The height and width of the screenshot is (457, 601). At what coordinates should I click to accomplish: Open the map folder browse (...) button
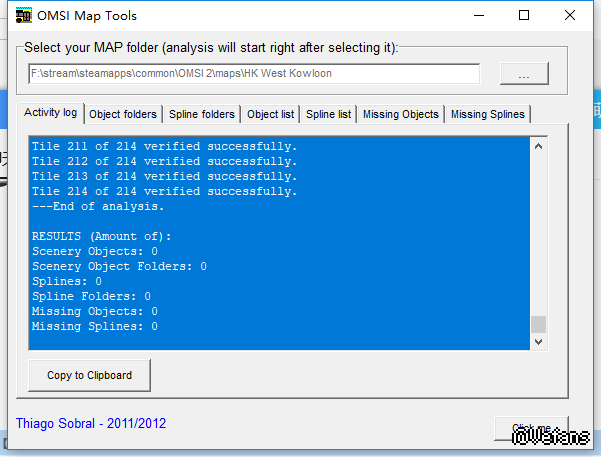[x=524, y=73]
